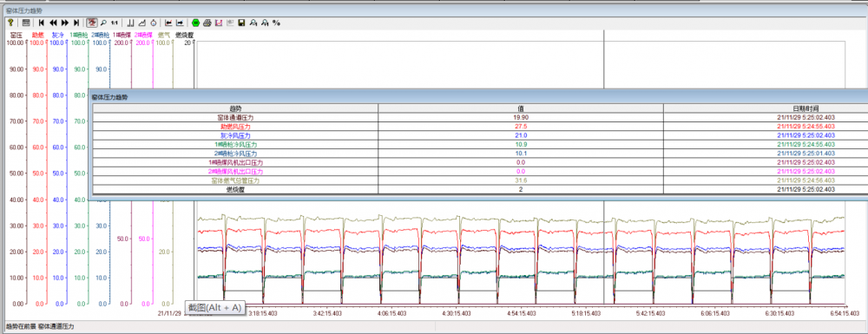
Task: Toggle the ruler tool icon
Action: pos(131,23)
